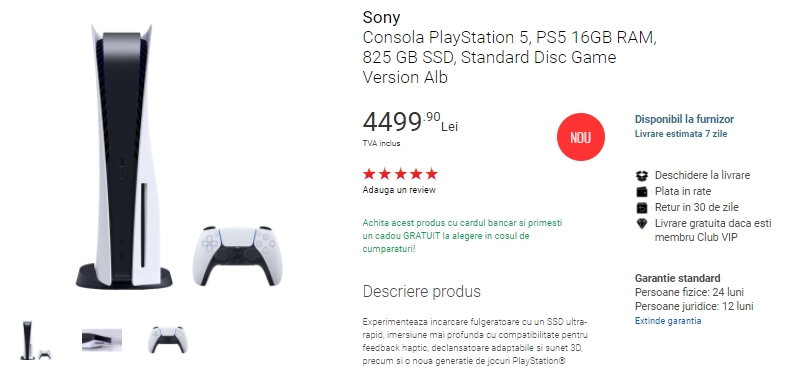
Task: Click the Extinde garantia link
Action: (x=668, y=321)
